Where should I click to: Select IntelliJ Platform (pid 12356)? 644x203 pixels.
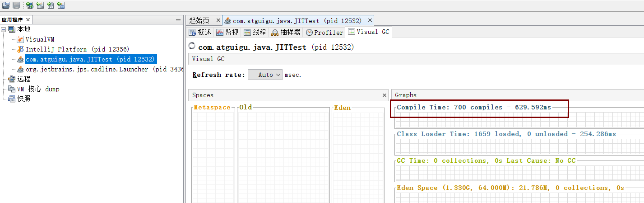tap(73, 49)
